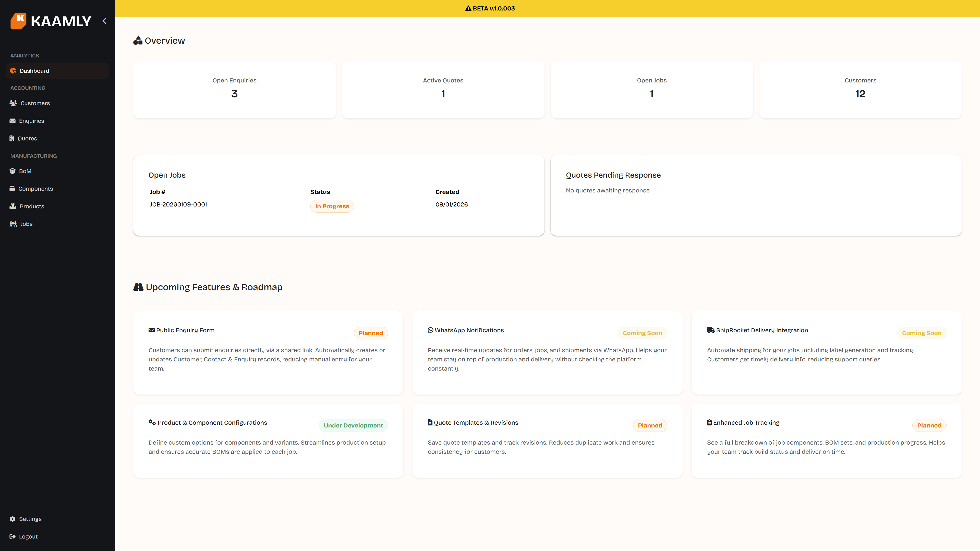Viewport: 980px width, 551px height.
Task: Open Dashboard via the pie-chart icon
Action: click(x=13, y=71)
